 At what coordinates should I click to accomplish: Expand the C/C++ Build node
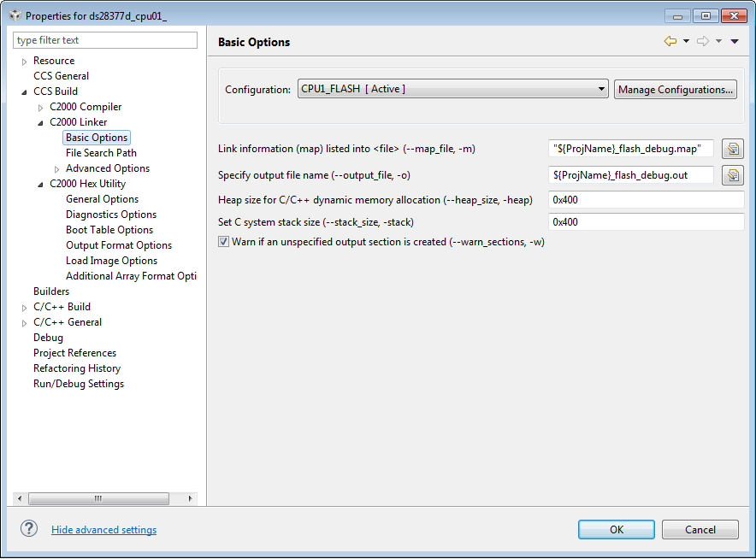click(24, 308)
